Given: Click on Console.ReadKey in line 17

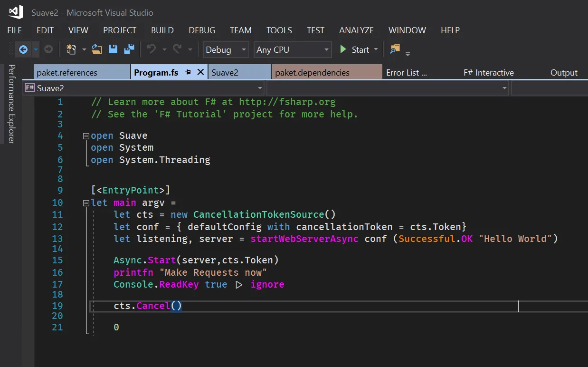Looking at the screenshot, I should pos(156,284).
